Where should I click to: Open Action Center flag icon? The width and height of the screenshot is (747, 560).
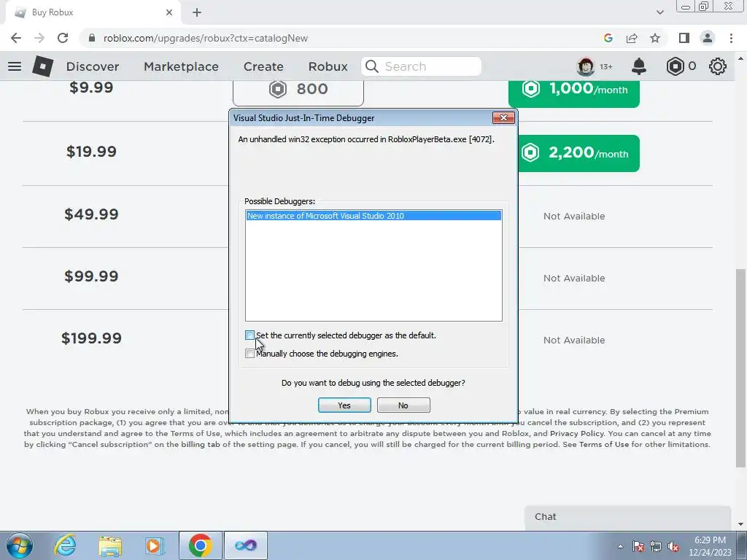click(638, 546)
